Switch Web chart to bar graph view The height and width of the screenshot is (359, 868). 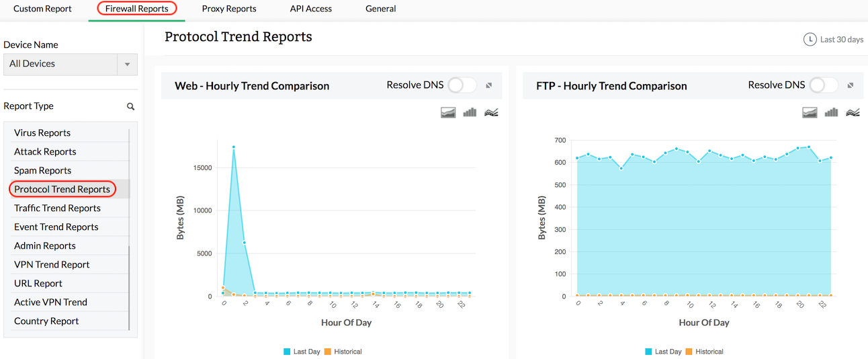[x=470, y=112]
